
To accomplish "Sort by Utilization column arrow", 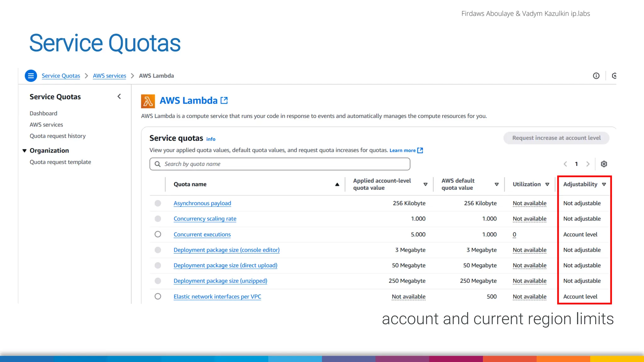I will point(547,184).
